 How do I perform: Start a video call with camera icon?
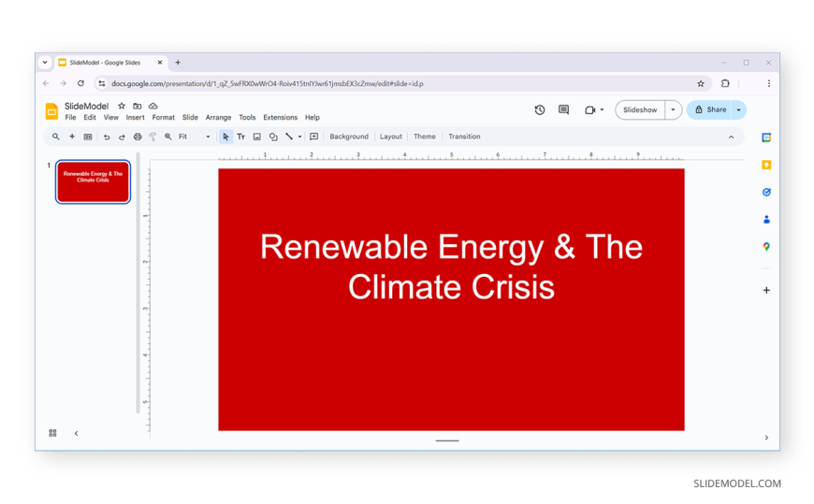[589, 110]
